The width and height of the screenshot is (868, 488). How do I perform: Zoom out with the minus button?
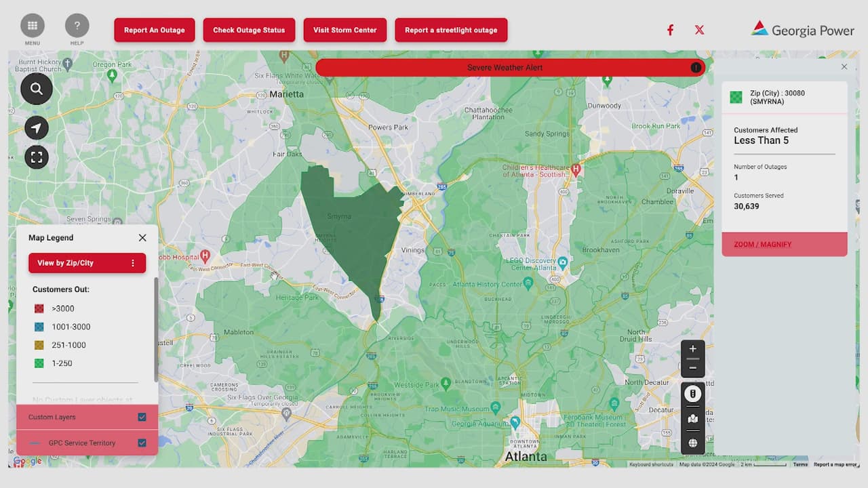692,367
